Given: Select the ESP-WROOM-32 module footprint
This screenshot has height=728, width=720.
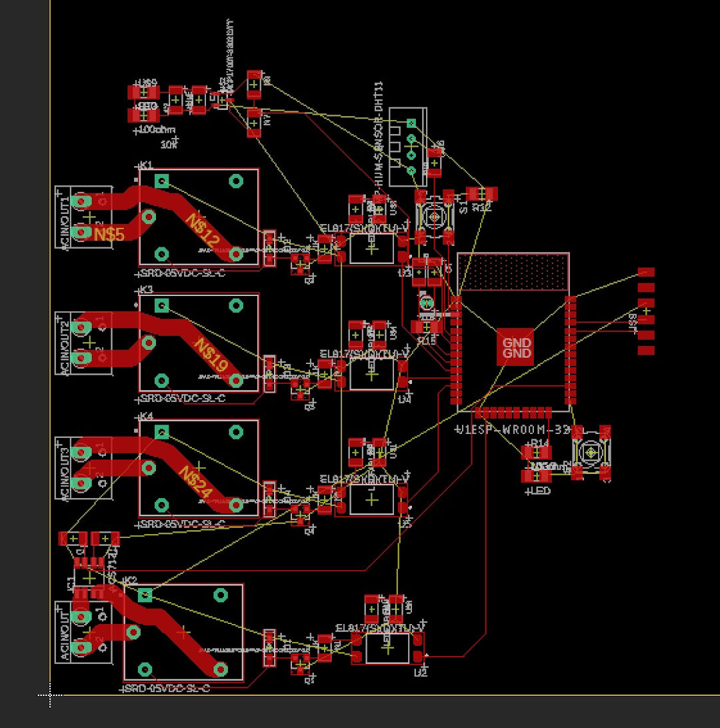Looking at the screenshot, I should tap(513, 333).
